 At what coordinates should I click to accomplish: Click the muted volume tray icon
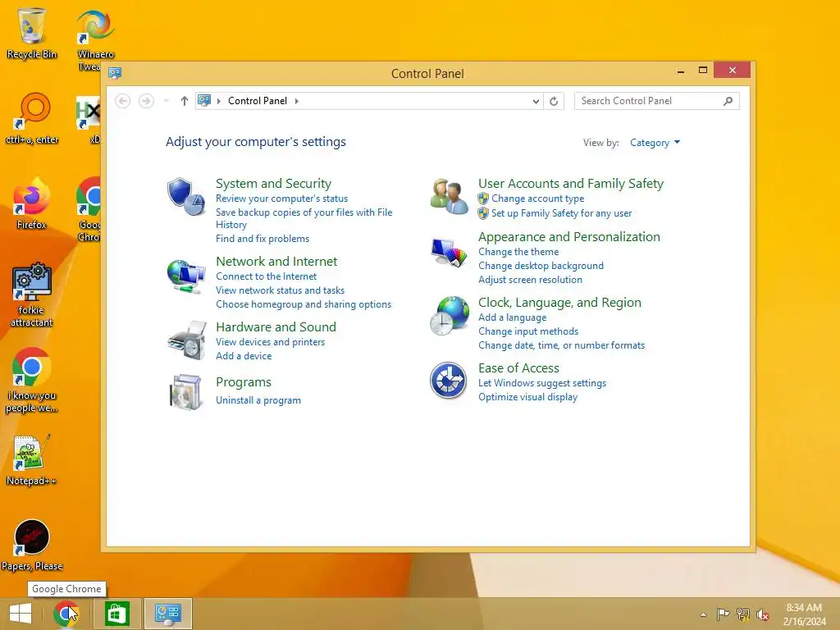click(763, 614)
